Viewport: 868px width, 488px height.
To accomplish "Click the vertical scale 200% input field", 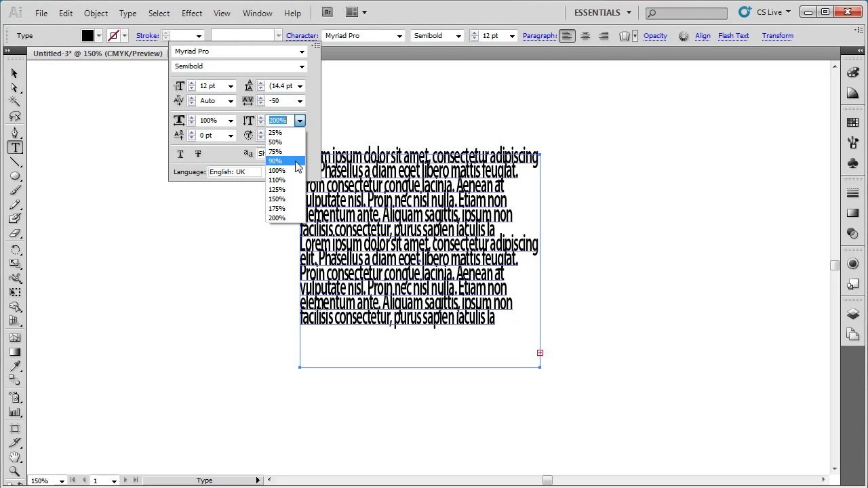I will coord(281,121).
